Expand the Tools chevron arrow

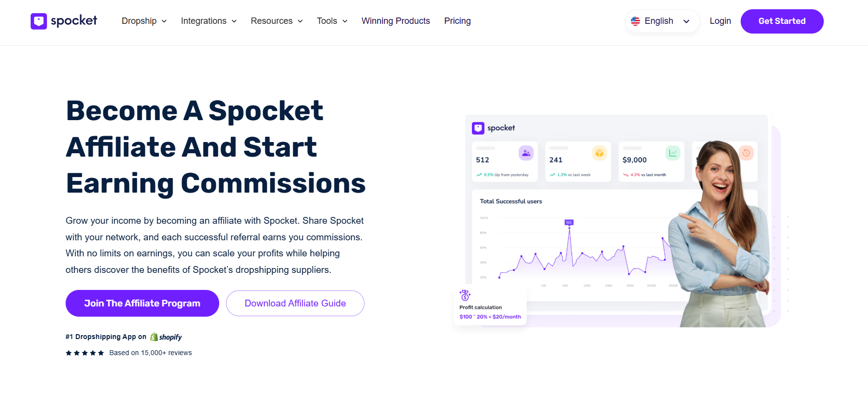[345, 21]
